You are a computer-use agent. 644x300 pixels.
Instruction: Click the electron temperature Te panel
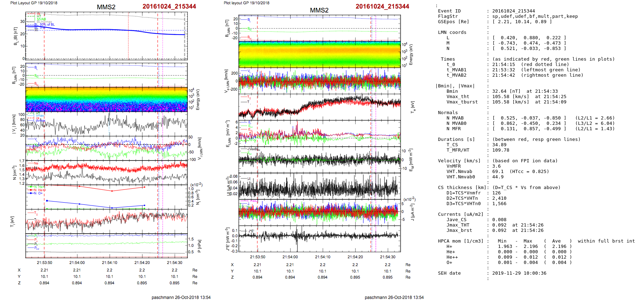[320, 106]
